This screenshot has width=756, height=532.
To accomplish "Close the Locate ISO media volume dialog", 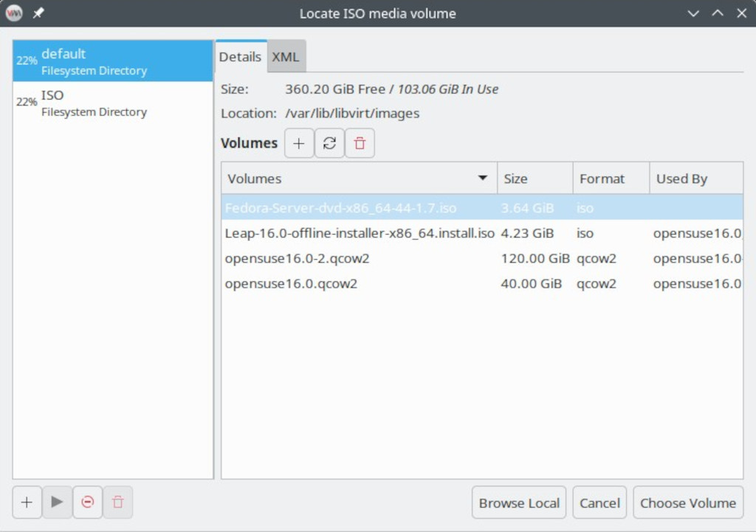I will click(x=741, y=13).
